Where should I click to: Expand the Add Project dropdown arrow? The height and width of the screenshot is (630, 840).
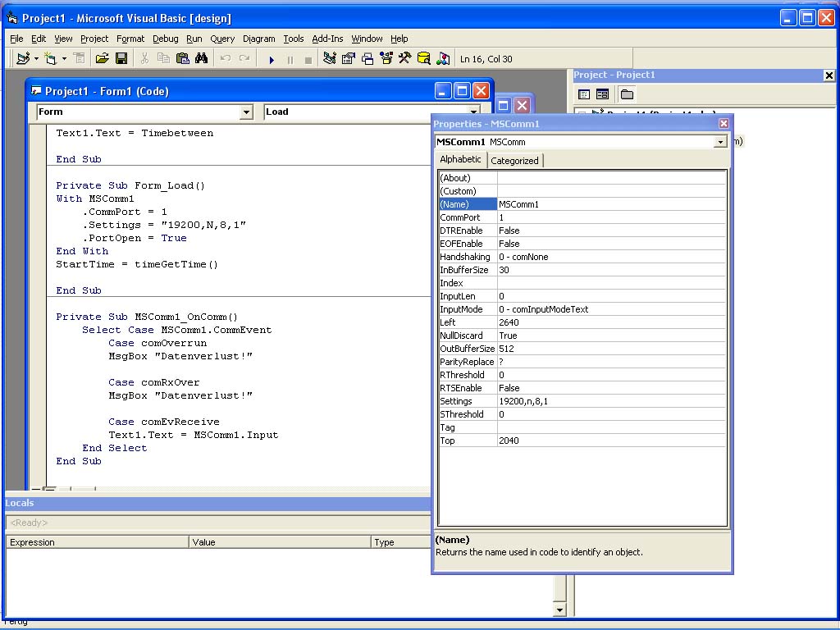[36, 59]
